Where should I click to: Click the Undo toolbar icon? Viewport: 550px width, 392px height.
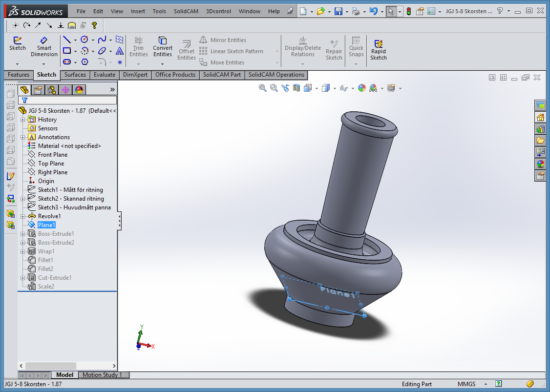coord(373,11)
